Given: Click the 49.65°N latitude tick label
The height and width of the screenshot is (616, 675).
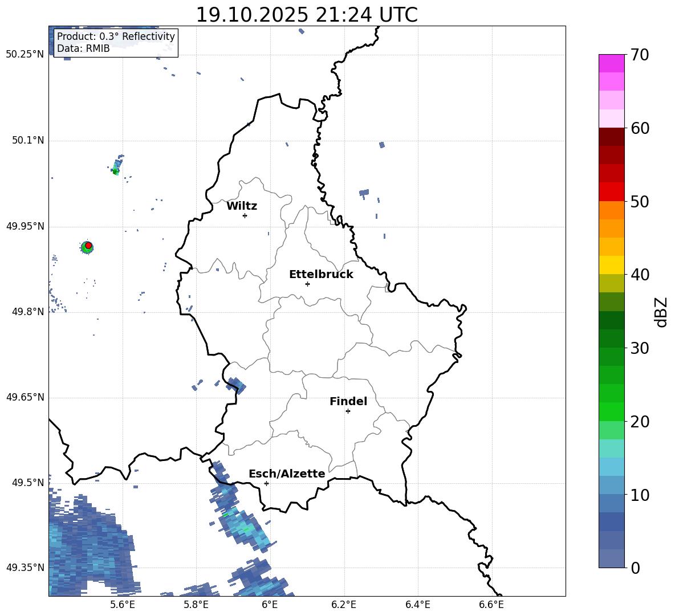Looking at the screenshot, I should coord(25,397).
